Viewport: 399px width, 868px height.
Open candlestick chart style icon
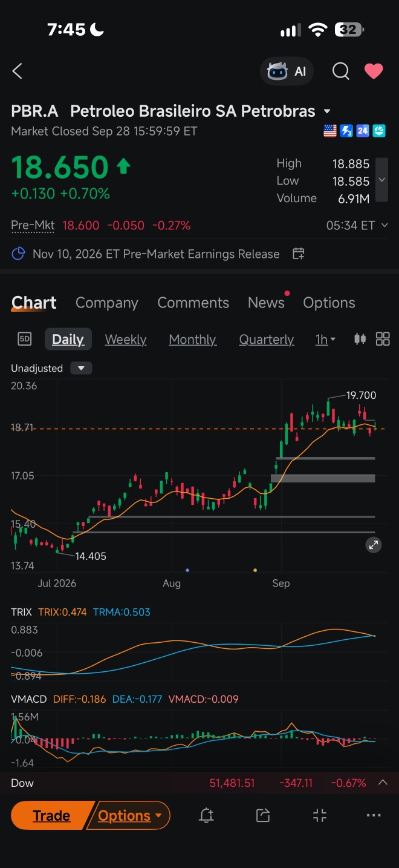pos(360,339)
